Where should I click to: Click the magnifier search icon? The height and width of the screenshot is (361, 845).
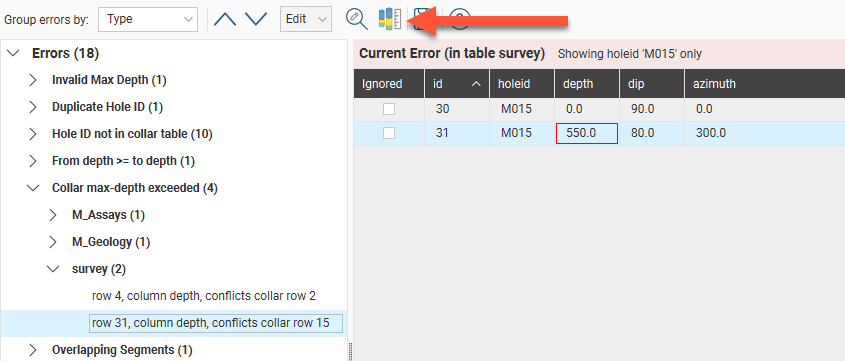(356, 19)
